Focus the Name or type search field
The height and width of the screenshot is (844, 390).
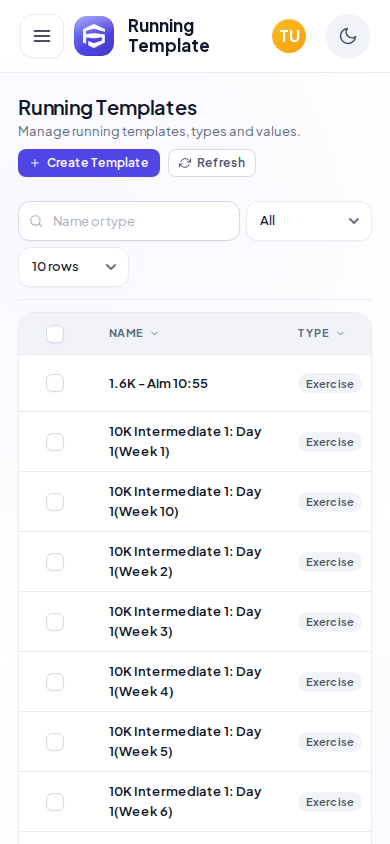pyautogui.click(x=129, y=221)
